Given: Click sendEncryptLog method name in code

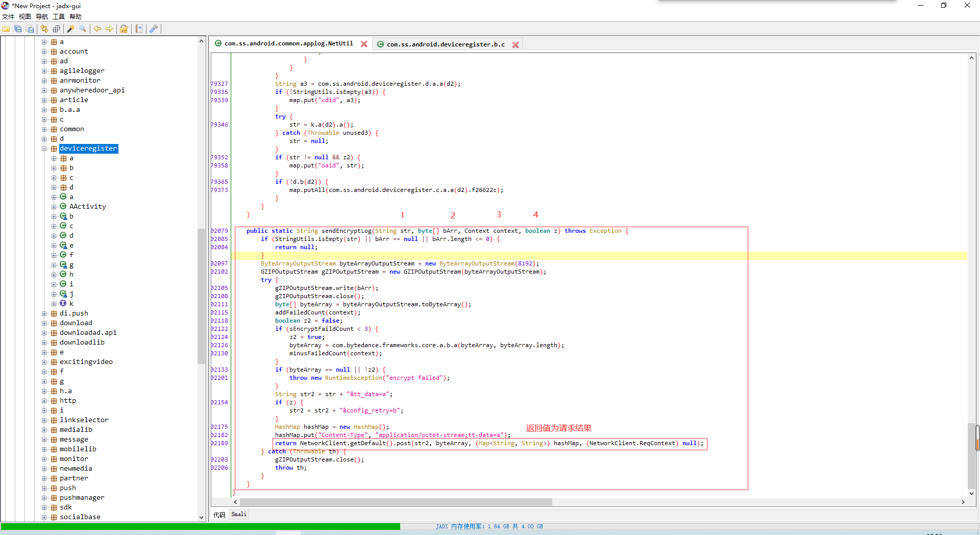Looking at the screenshot, I should tap(346, 231).
